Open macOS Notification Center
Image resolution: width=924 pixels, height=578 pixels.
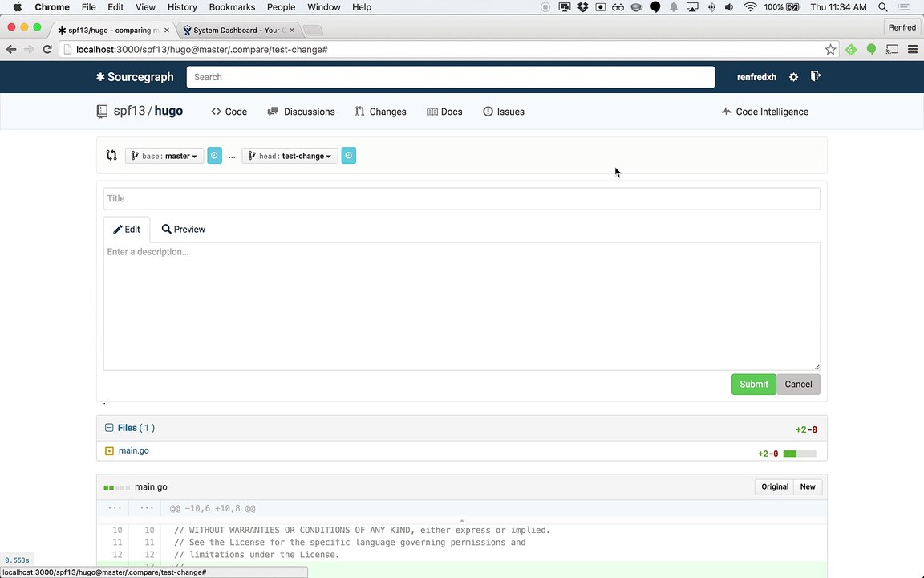(x=903, y=7)
